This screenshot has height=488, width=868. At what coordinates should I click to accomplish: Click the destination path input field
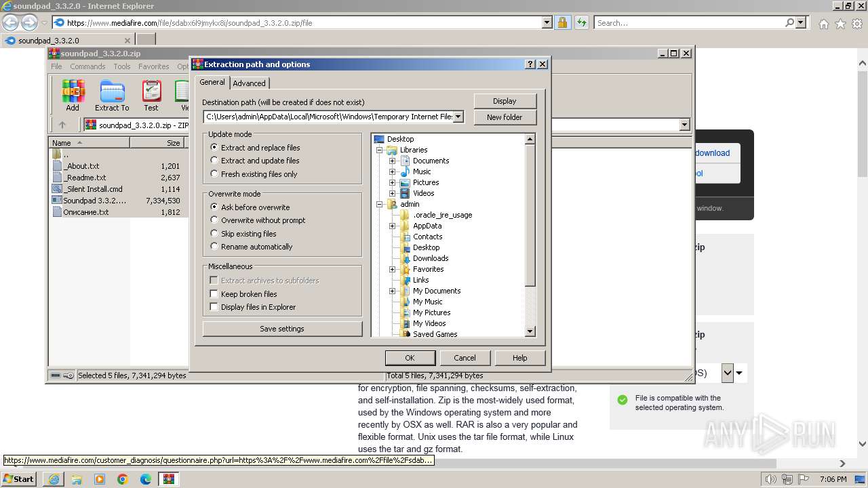(x=329, y=117)
